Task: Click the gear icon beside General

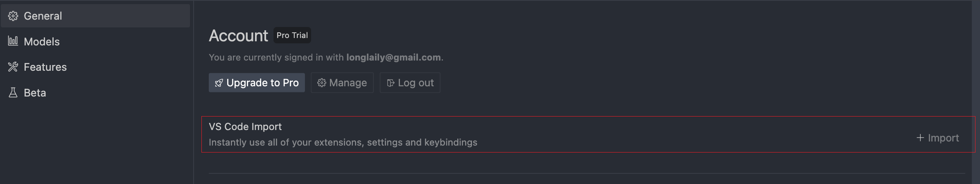Action: pyautogui.click(x=13, y=16)
